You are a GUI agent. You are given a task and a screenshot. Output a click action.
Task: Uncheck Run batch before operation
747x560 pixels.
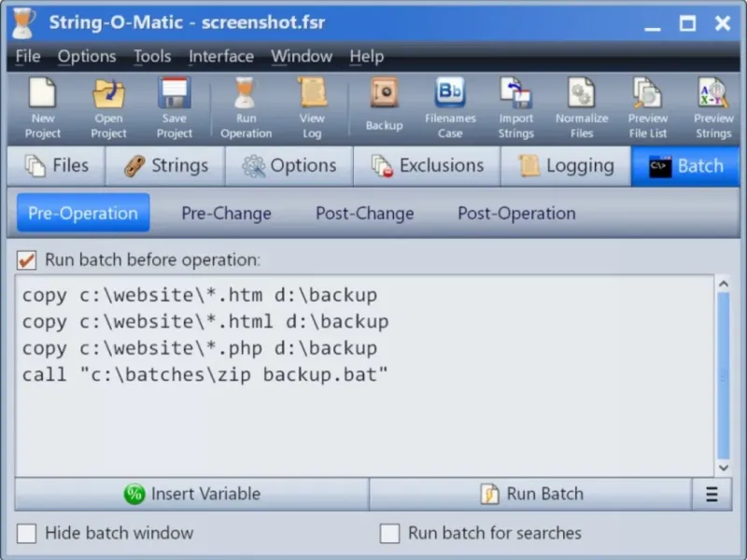point(27,260)
